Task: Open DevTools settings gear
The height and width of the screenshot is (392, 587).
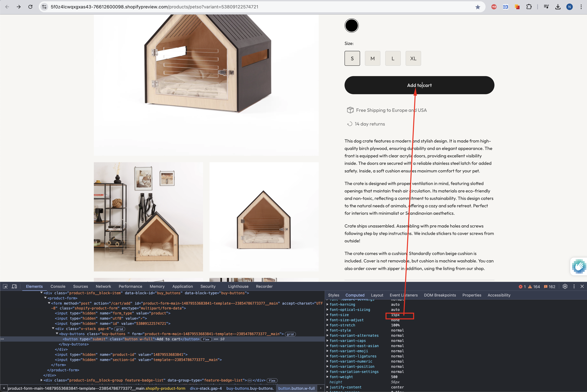Action: coord(565,286)
